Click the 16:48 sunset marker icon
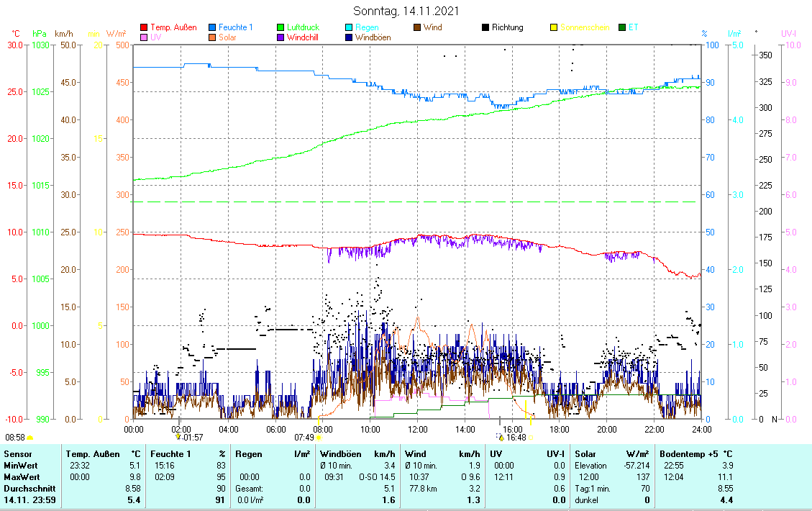This screenshot has width=812, height=511. pos(501,437)
